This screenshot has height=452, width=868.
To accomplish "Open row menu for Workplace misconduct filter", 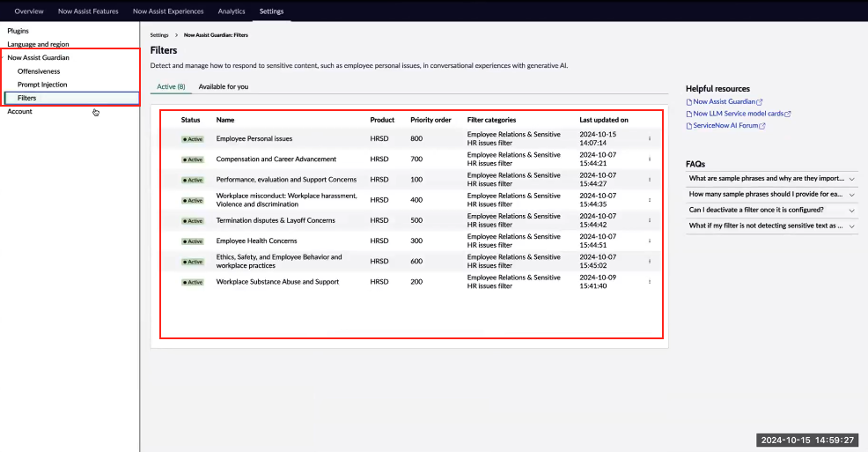I will (x=650, y=200).
